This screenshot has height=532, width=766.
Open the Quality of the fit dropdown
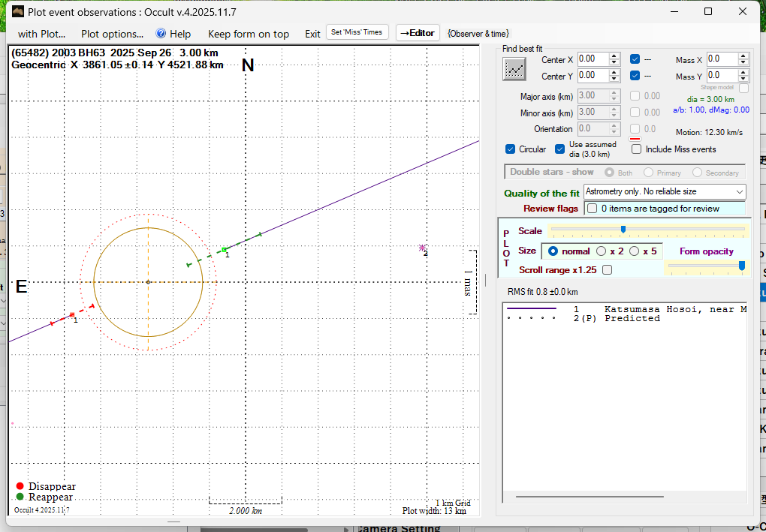coord(739,192)
